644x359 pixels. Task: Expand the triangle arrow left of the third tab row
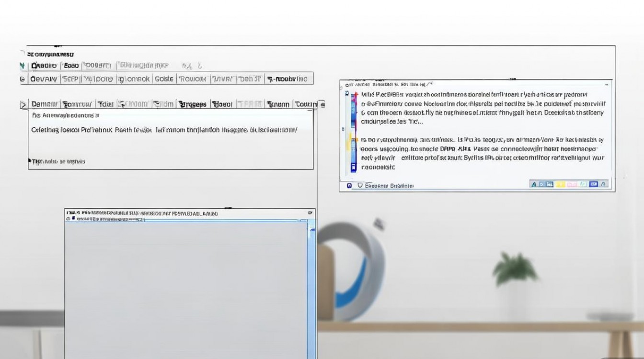[x=23, y=104]
